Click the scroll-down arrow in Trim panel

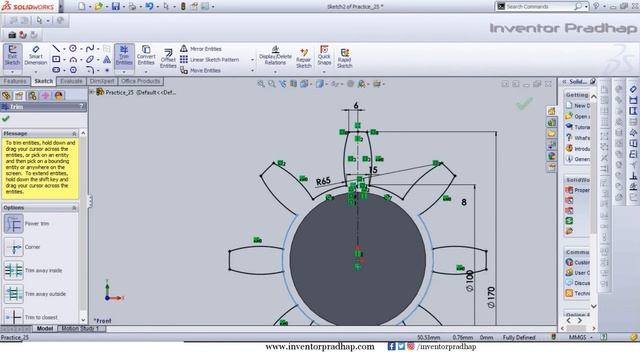(83, 320)
